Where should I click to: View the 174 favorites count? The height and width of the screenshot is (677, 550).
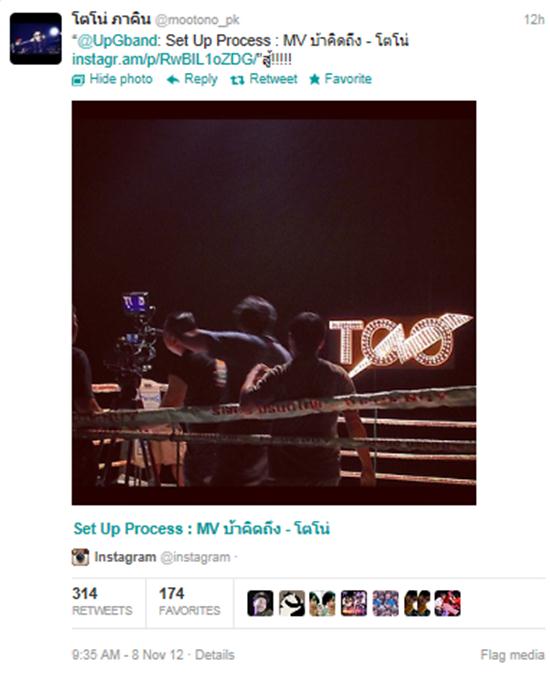pos(190,601)
